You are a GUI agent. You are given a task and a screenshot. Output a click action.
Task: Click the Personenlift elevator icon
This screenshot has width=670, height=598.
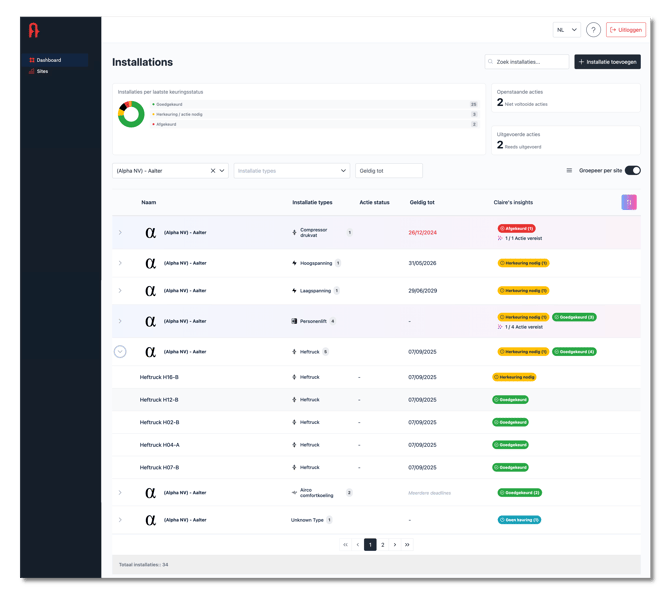(294, 321)
